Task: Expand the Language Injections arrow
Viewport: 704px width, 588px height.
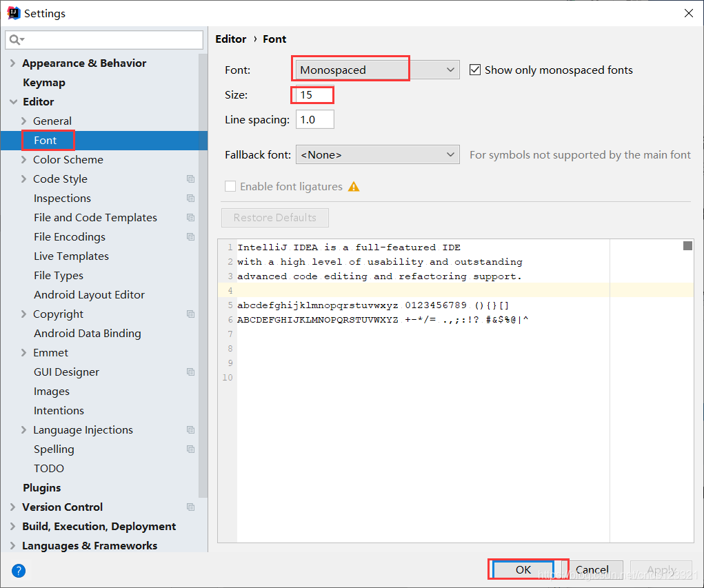Action: (24, 429)
